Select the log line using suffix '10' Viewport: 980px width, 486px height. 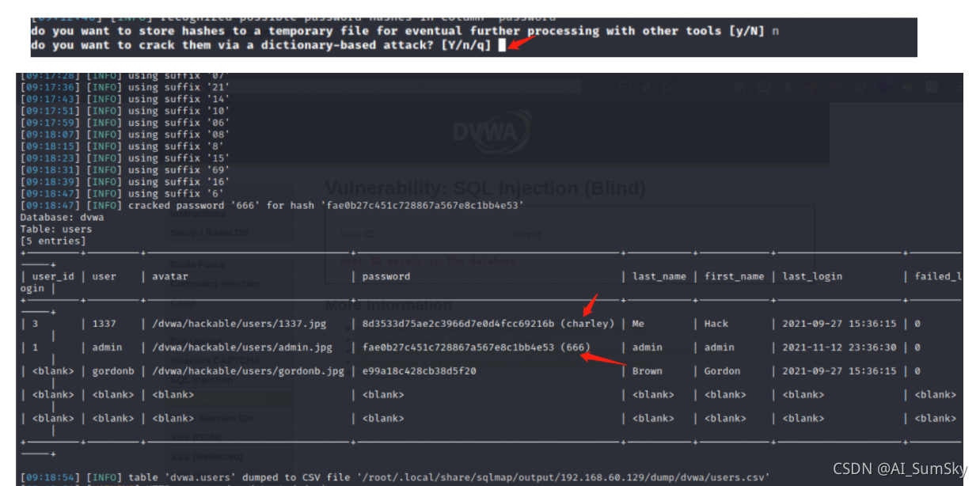[125, 111]
